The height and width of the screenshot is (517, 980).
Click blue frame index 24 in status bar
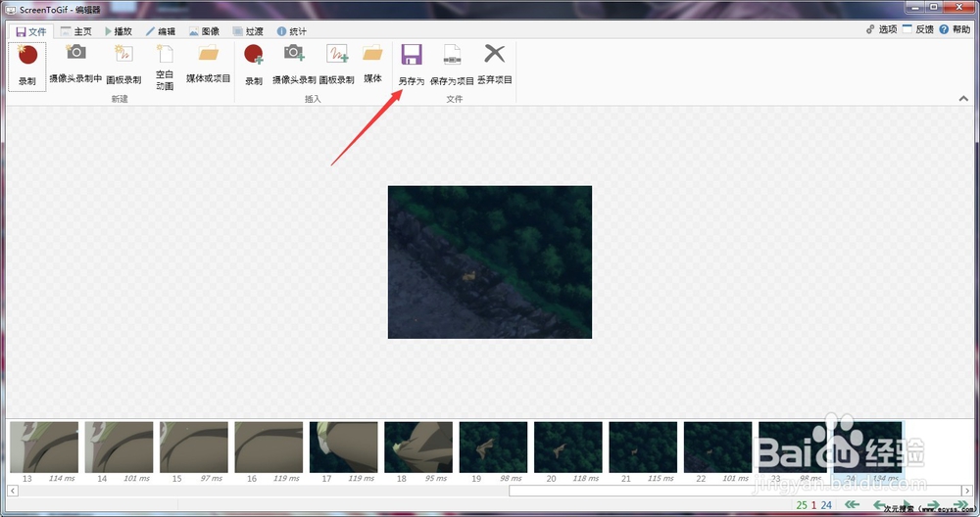826,505
